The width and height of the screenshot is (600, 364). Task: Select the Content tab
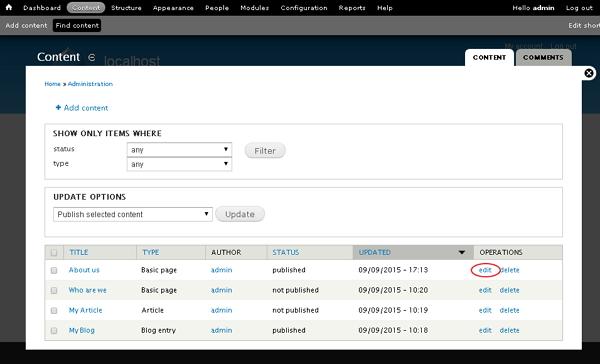tap(489, 57)
